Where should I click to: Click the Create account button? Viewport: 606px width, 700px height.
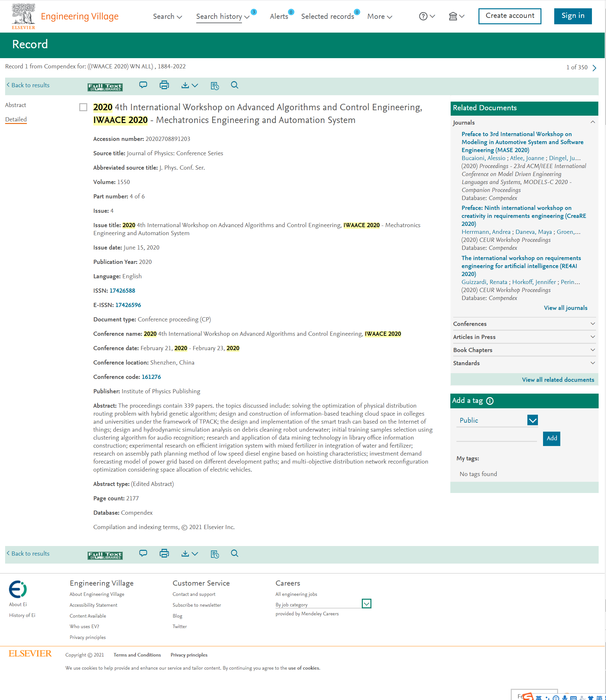(509, 16)
